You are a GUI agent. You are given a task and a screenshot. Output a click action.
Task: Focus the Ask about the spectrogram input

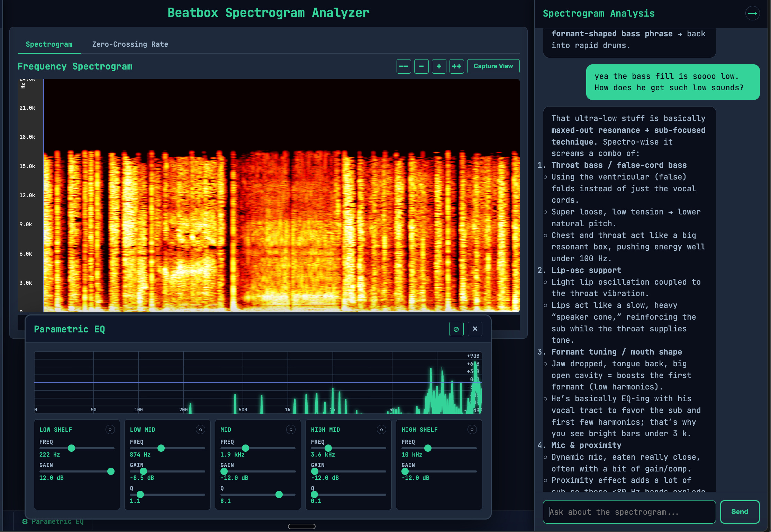pos(629,512)
